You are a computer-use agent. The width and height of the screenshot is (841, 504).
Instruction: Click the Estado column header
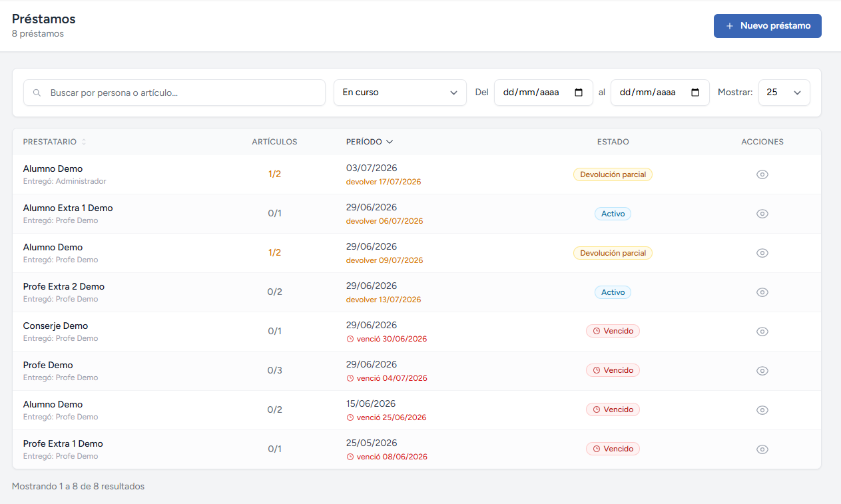(x=613, y=142)
